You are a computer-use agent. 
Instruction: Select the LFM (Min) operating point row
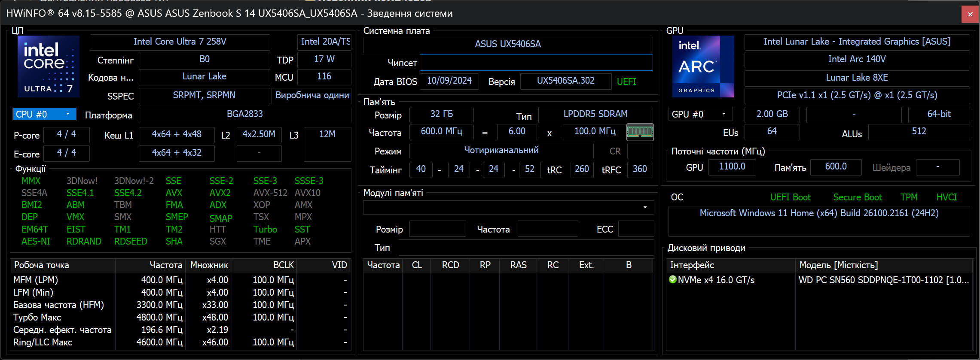click(180, 293)
